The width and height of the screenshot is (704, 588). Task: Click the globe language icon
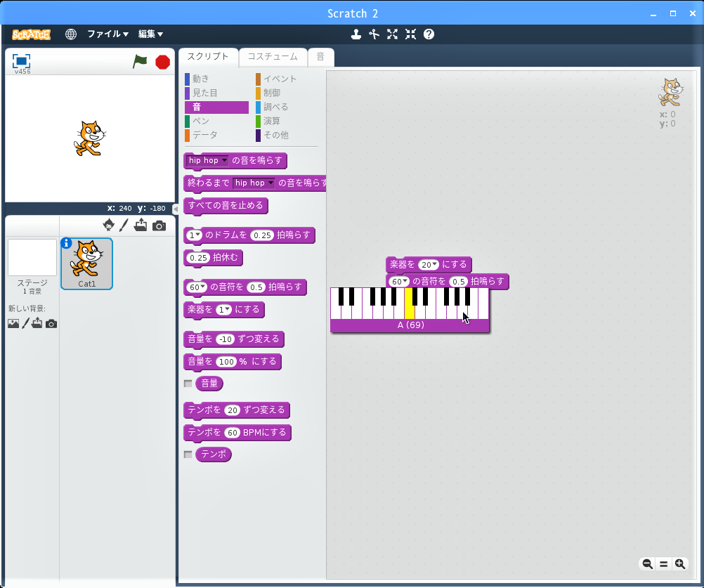(71, 34)
